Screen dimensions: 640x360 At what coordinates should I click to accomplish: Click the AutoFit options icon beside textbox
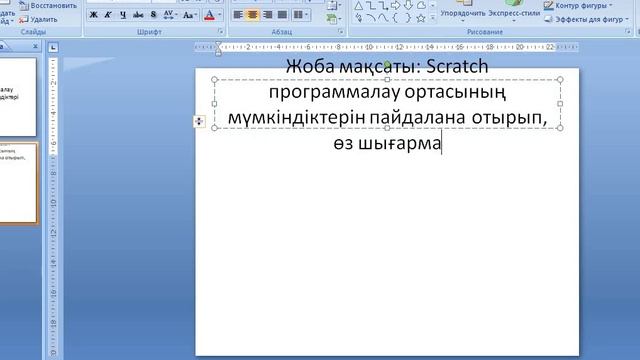click(x=199, y=121)
